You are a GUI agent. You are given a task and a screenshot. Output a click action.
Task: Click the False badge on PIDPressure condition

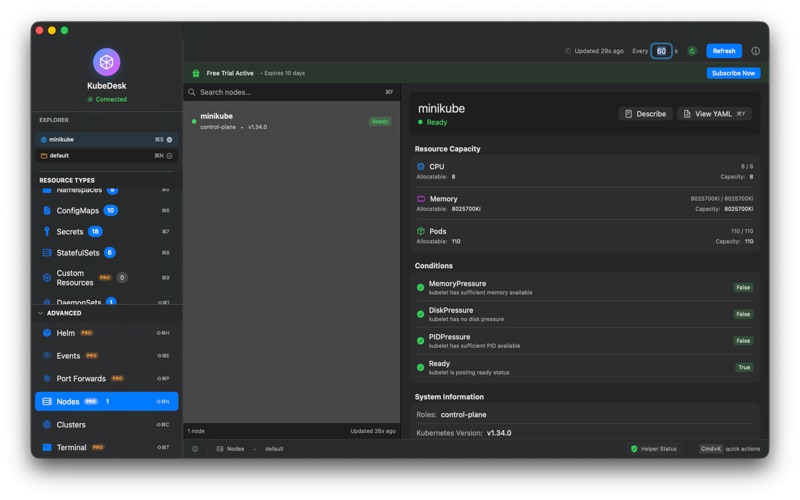point(743,341)
